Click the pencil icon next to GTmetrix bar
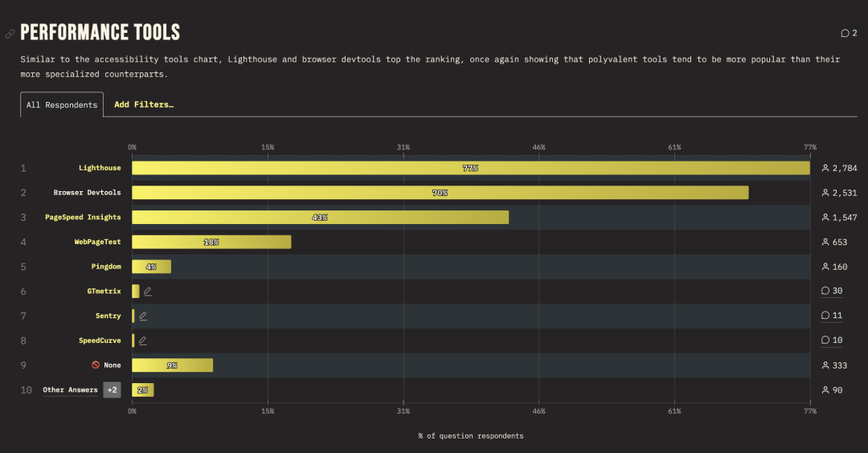The image size is (868, 453). point(148,292)
